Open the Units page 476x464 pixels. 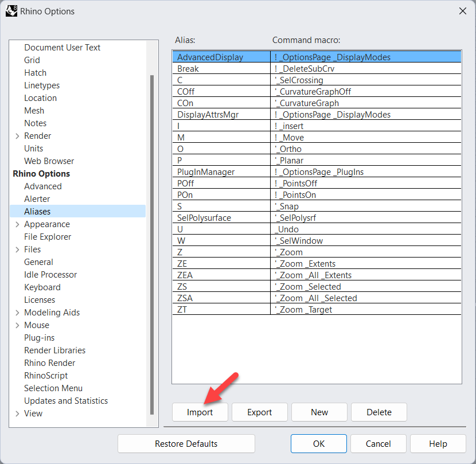(x=33, y=149)
